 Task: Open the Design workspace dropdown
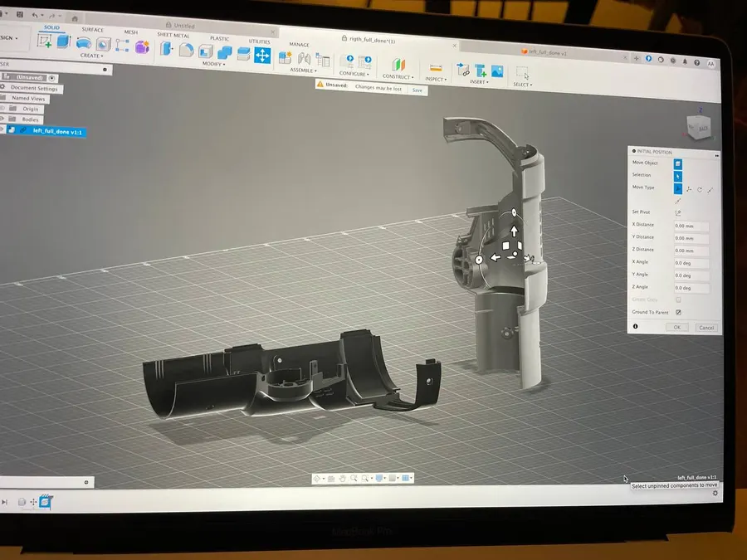click(x=8, y=37)
